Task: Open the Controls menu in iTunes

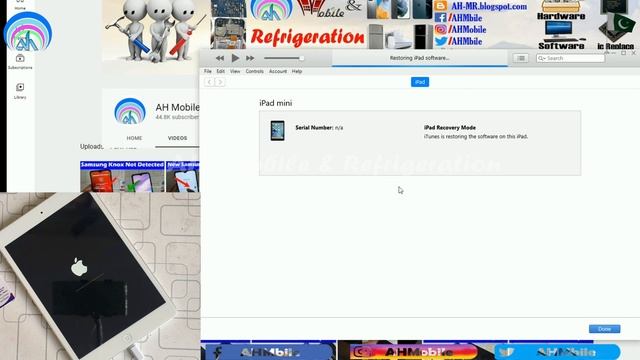Action: (254, 71)
